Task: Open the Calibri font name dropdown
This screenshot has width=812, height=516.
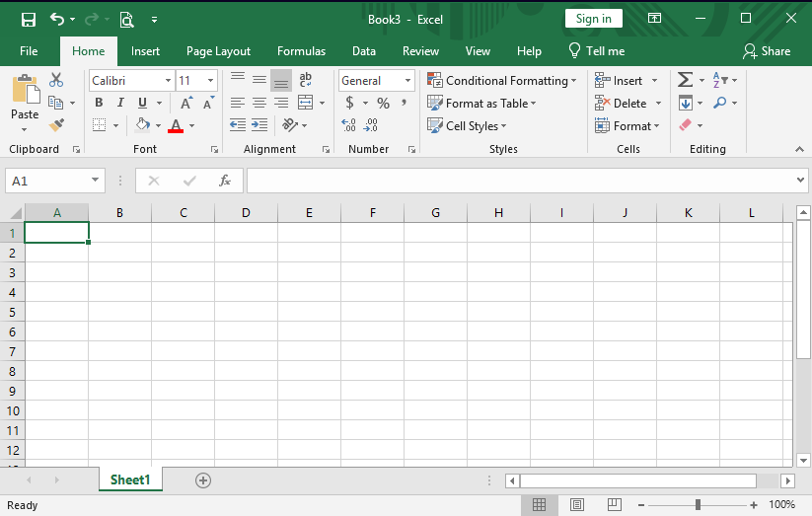Action: (x=168, y=80)
